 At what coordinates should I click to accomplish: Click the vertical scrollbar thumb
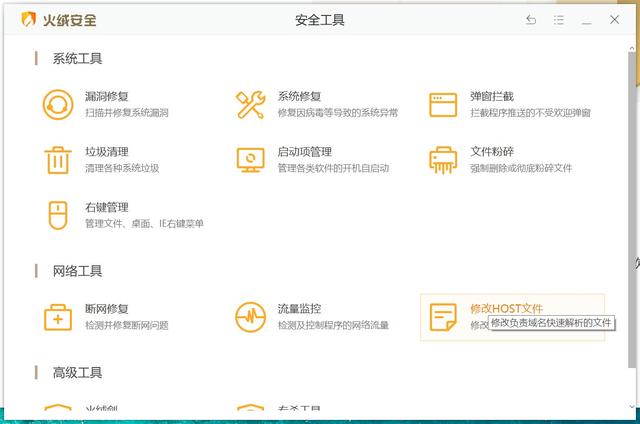point(632,209)
